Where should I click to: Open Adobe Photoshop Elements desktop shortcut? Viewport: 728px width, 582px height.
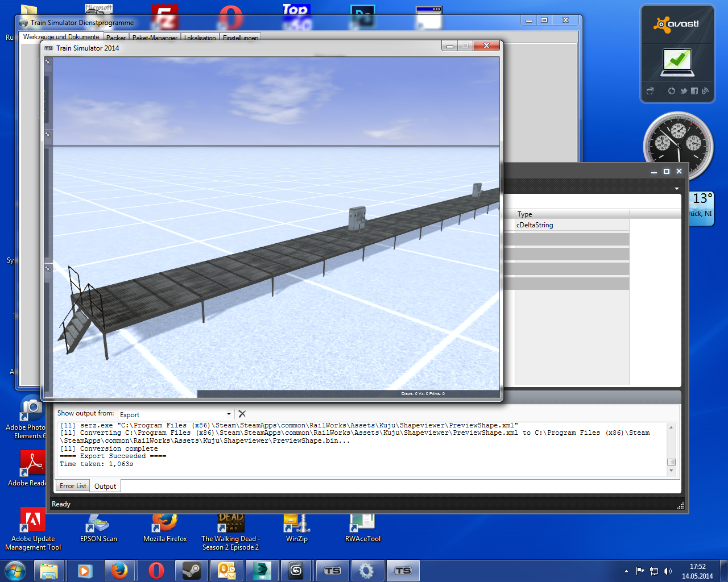[x=27, y=418]
